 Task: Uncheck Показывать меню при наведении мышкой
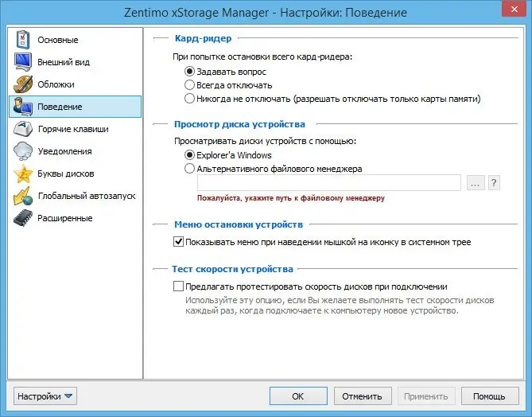(178, 242)
